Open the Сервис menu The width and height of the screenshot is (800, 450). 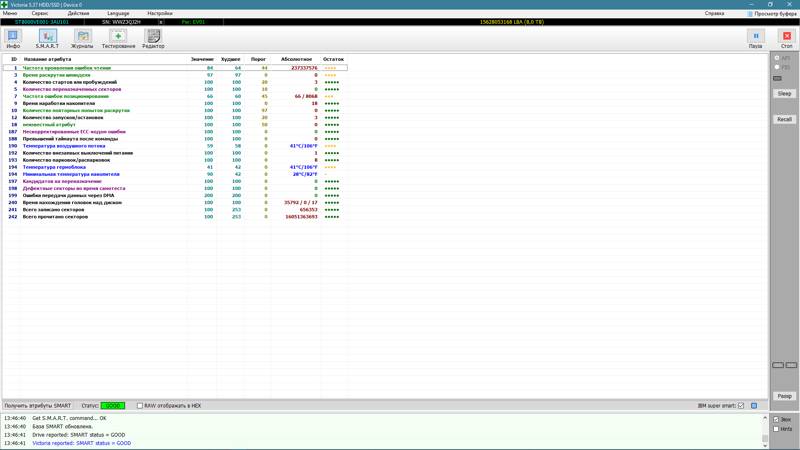click(x=40, y=14)
